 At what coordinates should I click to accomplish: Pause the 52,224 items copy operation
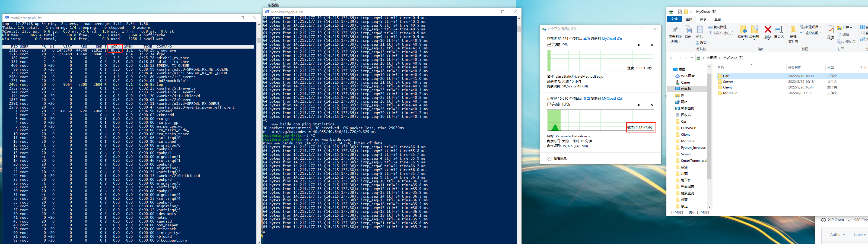639,45
